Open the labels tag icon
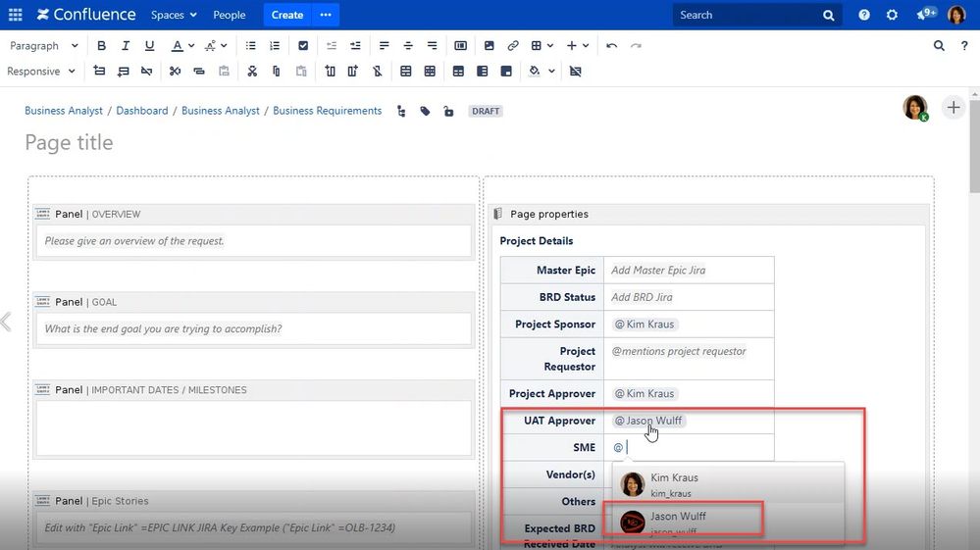The image size is (980, 550). click(425, 111)
